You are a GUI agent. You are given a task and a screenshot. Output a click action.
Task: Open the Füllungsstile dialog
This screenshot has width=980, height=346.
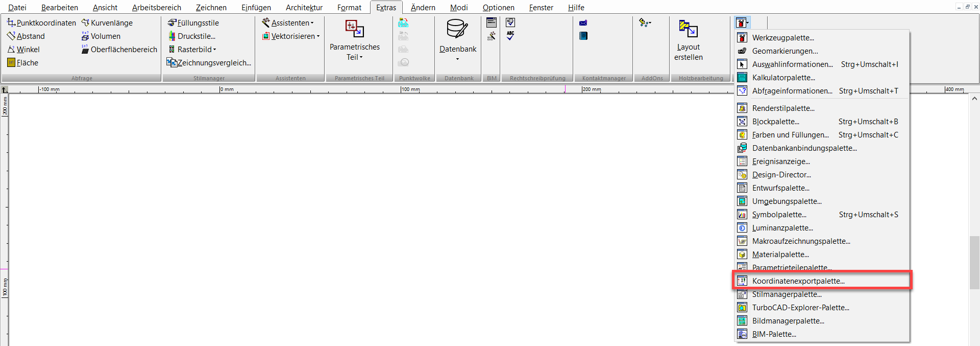pyautogui.click(x=193, y=22)
